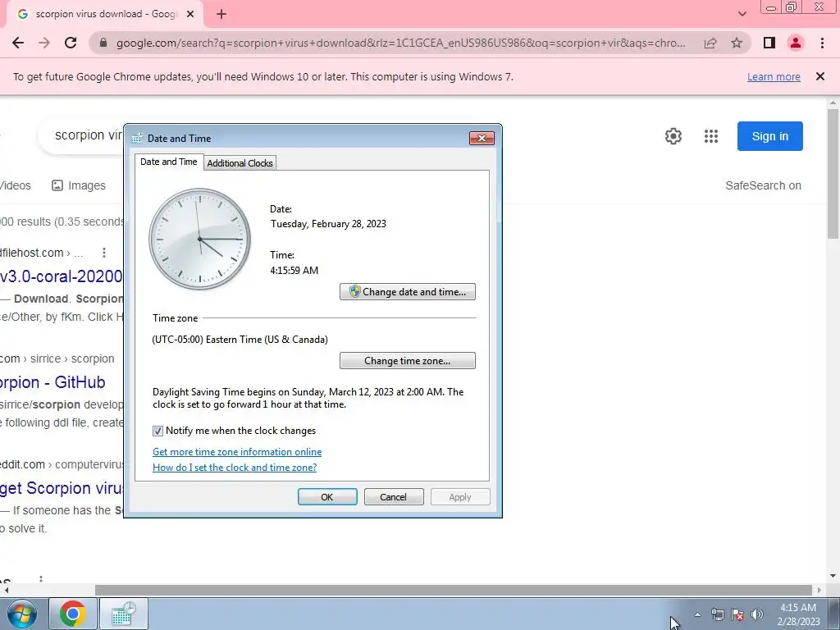The width and height of the screenshot is (840, 630).
Task: Open the Action Center flag icon
Action: tap(737, 614)
